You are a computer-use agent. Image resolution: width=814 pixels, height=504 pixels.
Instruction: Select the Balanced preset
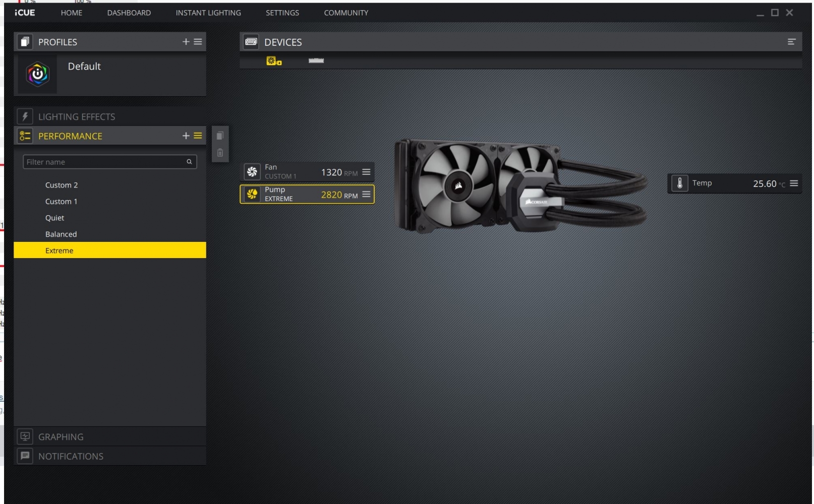tap(110, 234)
